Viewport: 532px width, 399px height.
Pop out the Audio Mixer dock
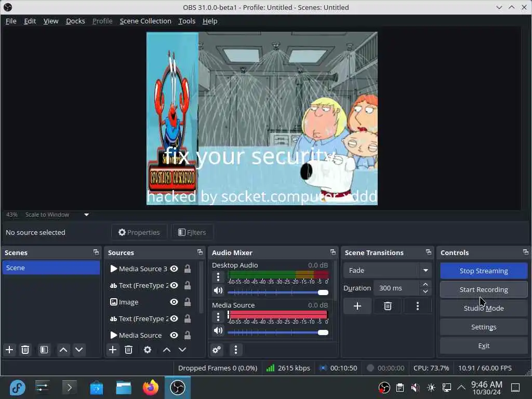click(333, 252)
